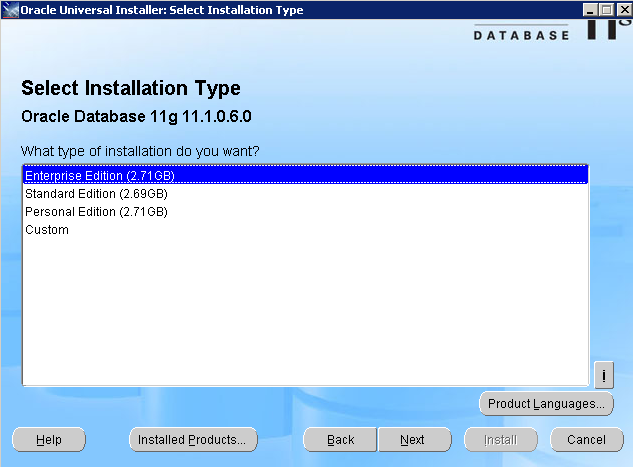Open Product Languages dialog

[x=546, y=404]
